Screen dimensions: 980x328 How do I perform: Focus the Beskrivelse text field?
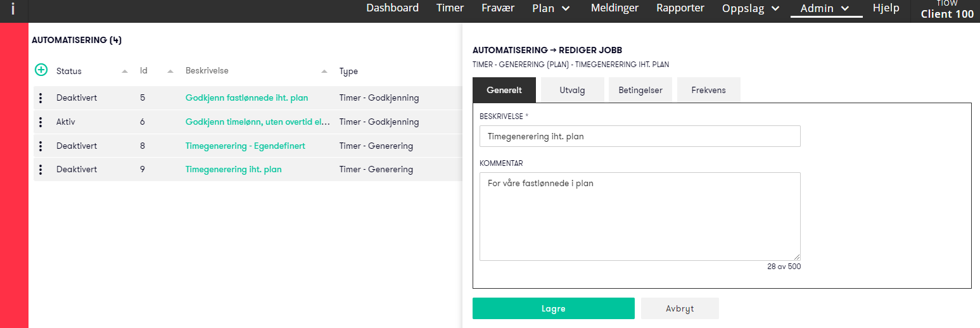(x=640, y=136)
